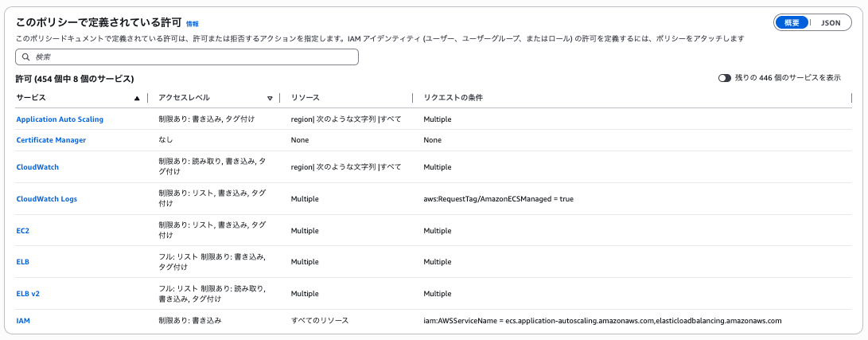
Task: Sort ascending by サービス column arrow
Action: click(x=137, y=98)
